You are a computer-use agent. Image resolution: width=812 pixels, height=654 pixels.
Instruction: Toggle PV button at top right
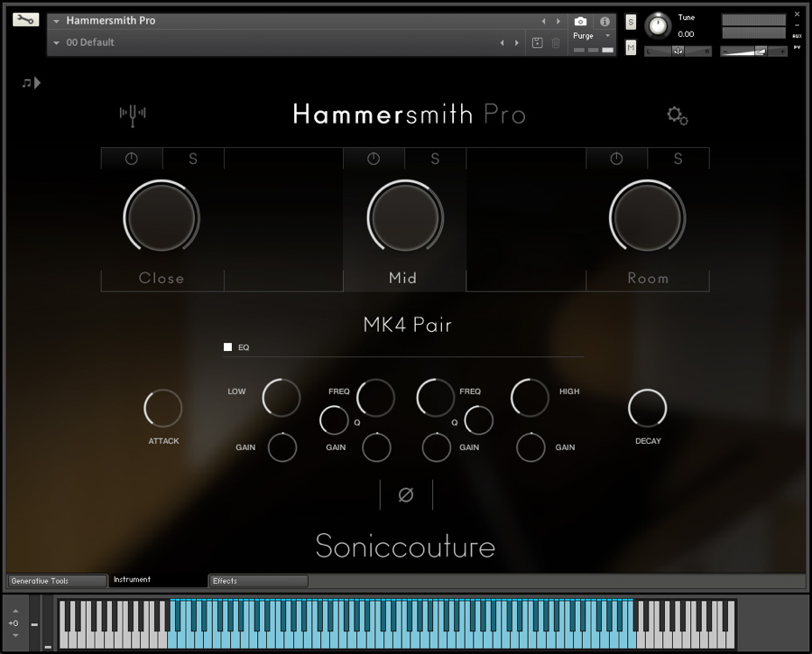[x=797, y=47]
